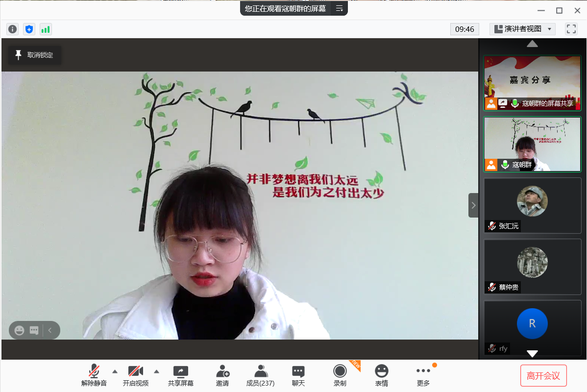Open the 成员(237) participants list
Viewport: 587px width, 392px height.
[260, 375]
